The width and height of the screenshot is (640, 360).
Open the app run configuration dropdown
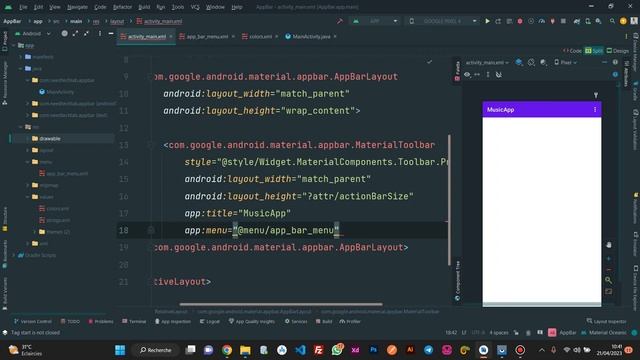point(375,21)
